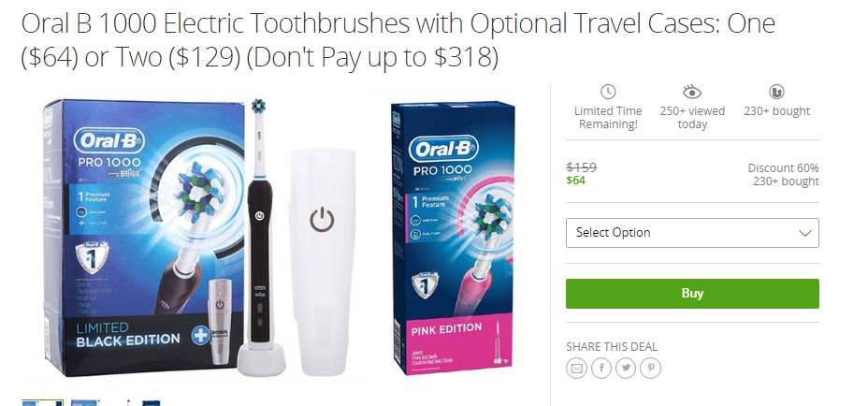Screen dimensions: 868x406
Task: Click the power symbol on the travel case
Action: click(x=322, y=220)
